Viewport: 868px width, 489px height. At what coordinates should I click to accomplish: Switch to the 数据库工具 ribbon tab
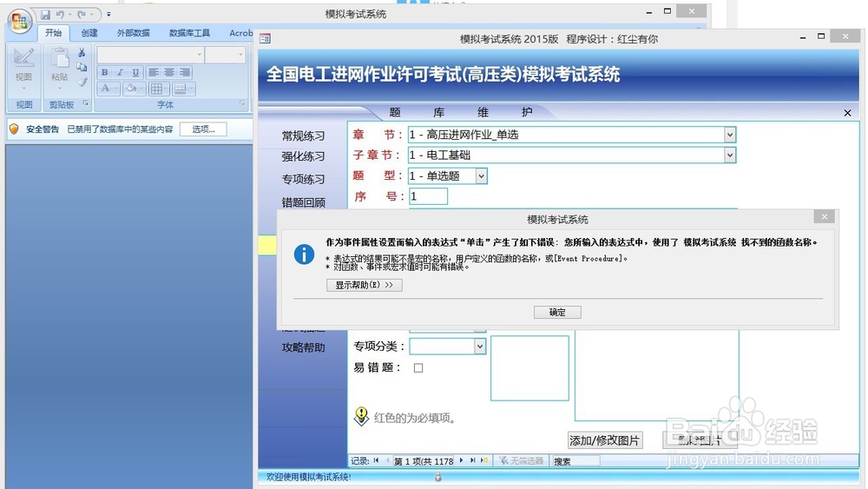[x=189, y=33]
